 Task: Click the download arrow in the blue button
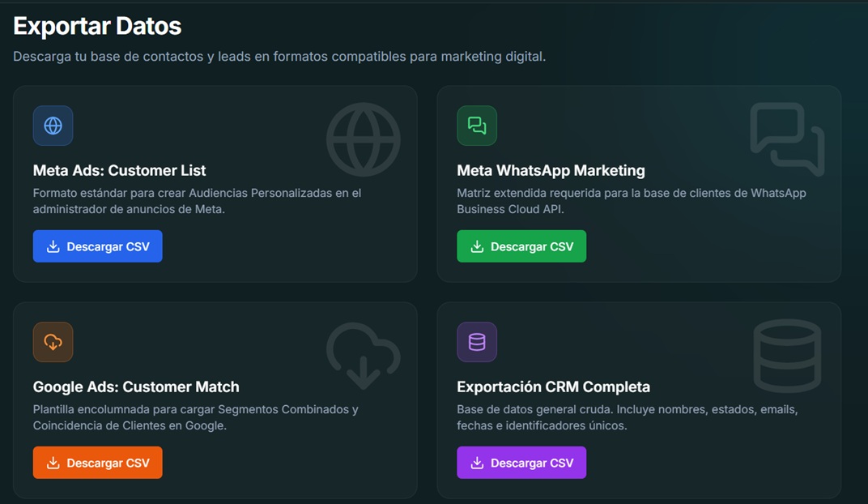pos(53,246)
